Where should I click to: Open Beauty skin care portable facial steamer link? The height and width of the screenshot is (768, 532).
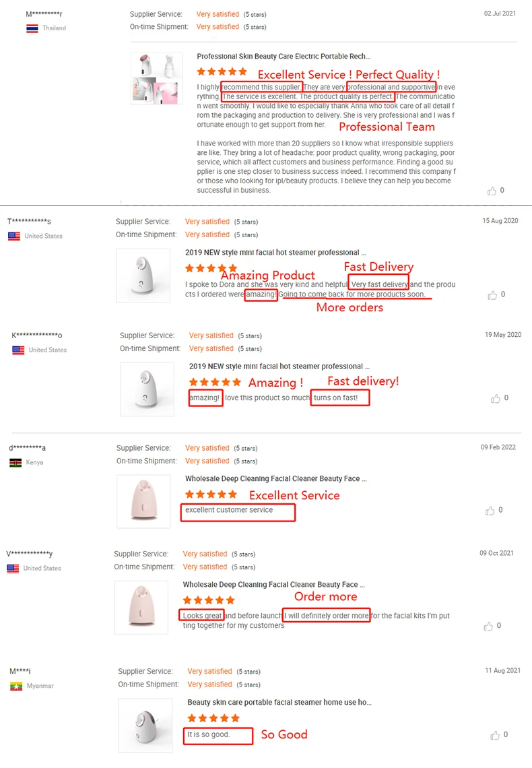(279, 702)
